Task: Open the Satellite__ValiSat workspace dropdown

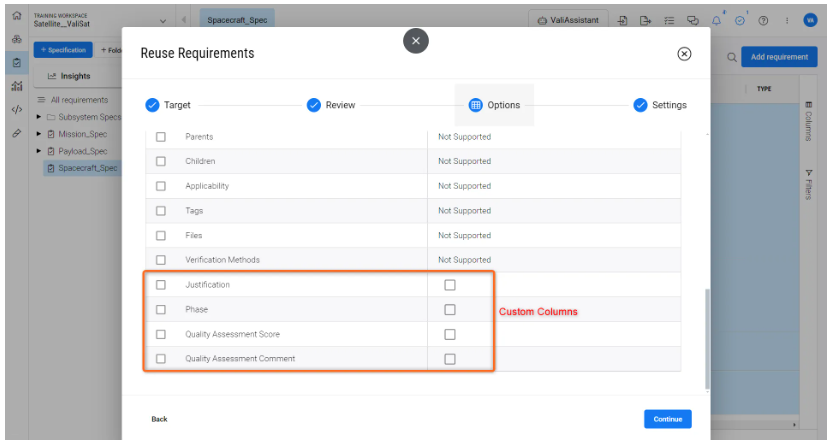Action: tap(163, 20)
